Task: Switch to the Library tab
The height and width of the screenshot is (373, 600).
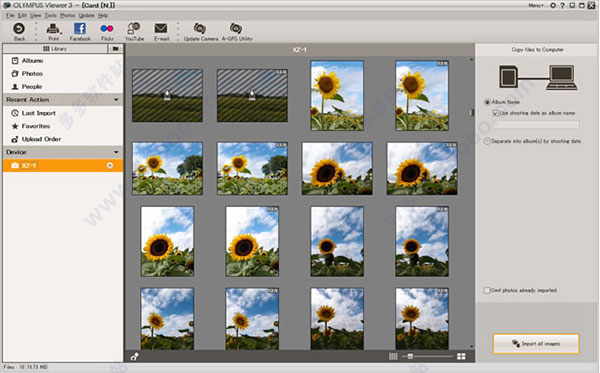Action: coord(55,49)
